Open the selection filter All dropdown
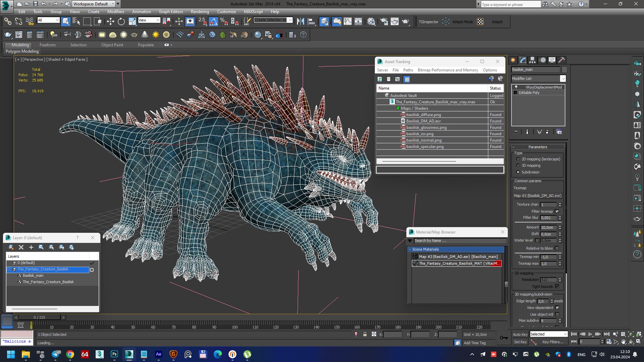Image resolution: width=644 pixels, height=362 pixels. point(48,20)
